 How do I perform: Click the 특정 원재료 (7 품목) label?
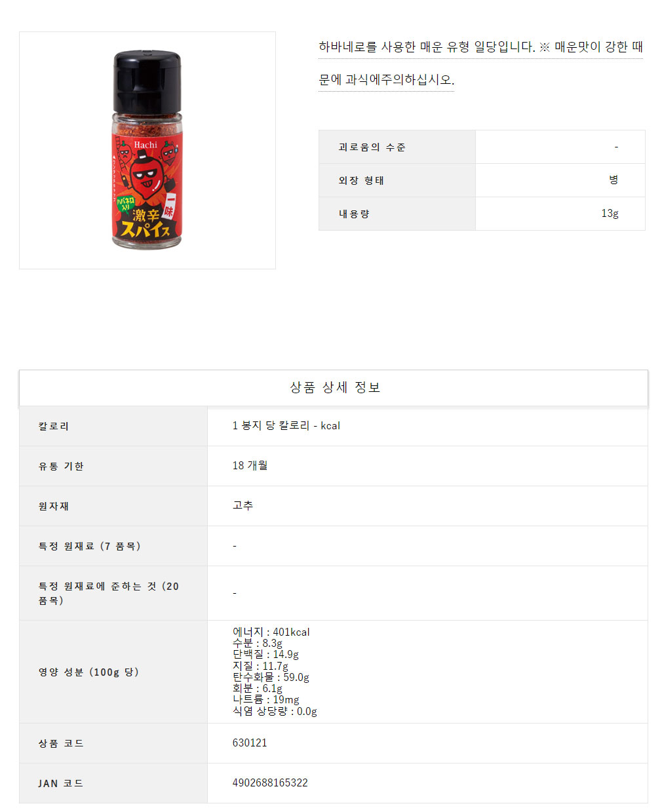coord(90,546)
